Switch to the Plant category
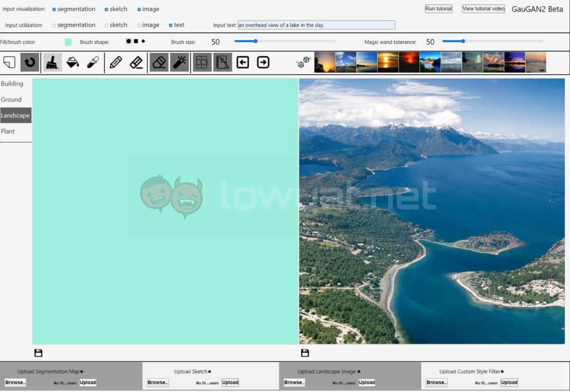 (8, 131)
